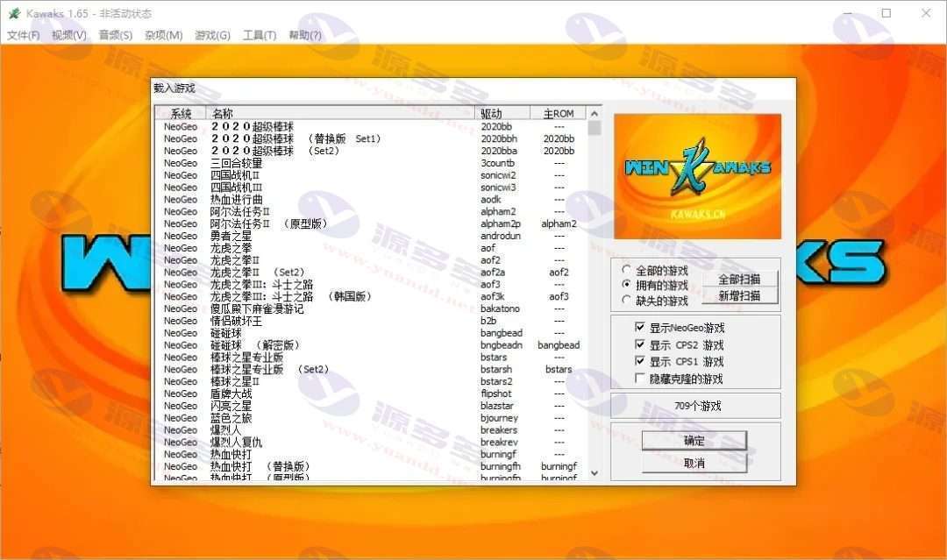Image resolution: width=947 pixels, height=560 pixels.
Task: Select the bangbead driver row
Action: [370, 332]
